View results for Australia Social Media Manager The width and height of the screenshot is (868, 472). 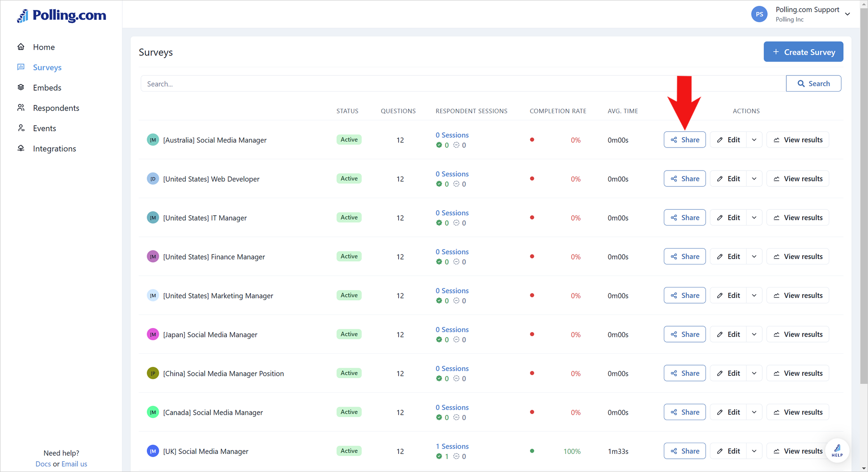tap(798, 140)
